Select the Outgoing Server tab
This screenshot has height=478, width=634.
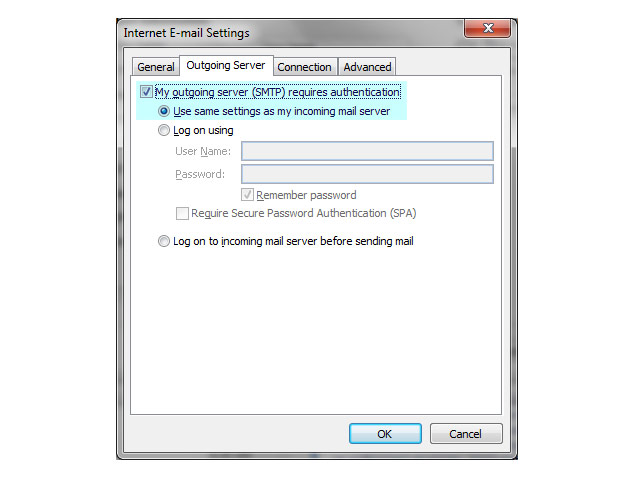225,66
